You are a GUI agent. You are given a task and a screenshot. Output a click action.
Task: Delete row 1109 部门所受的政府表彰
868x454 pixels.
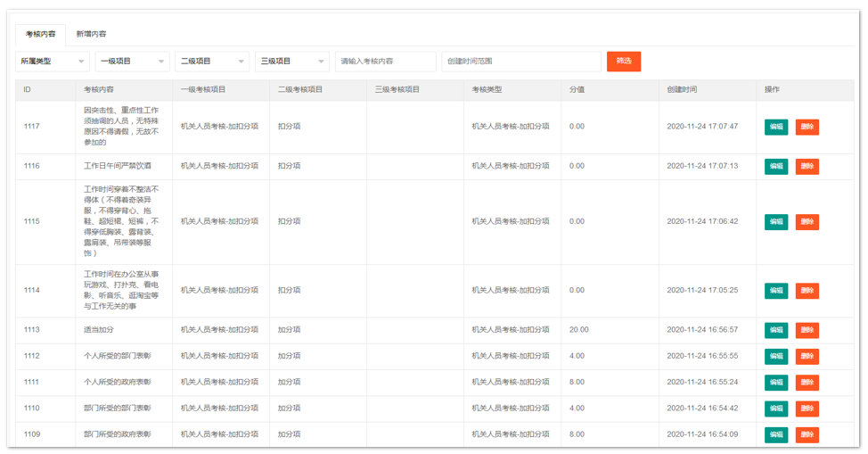[x=807, y=434]
